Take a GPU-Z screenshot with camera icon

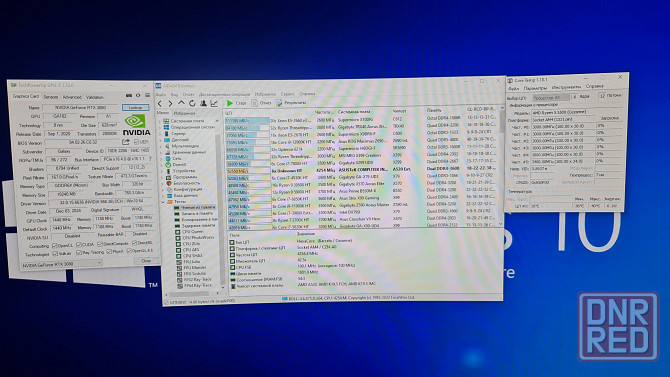(129, 95)
